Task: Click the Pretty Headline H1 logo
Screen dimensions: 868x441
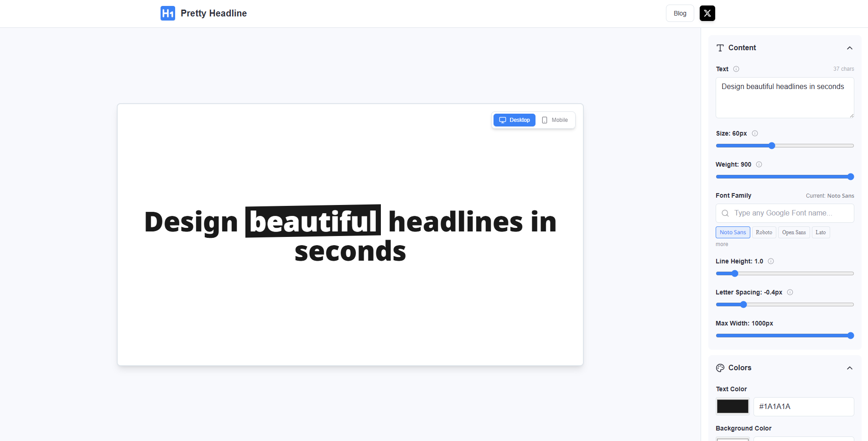Action: tap(167, 13)
